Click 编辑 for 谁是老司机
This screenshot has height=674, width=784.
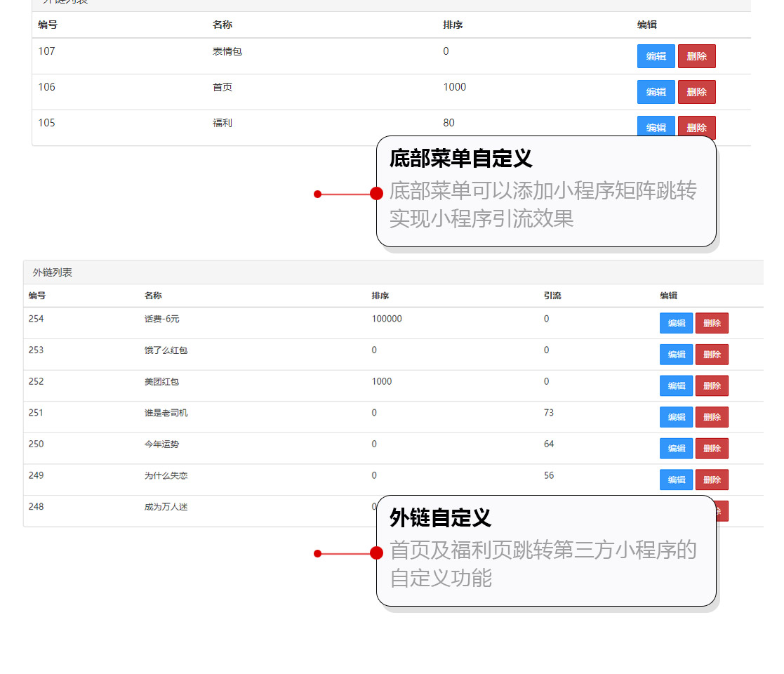(676, 417)
